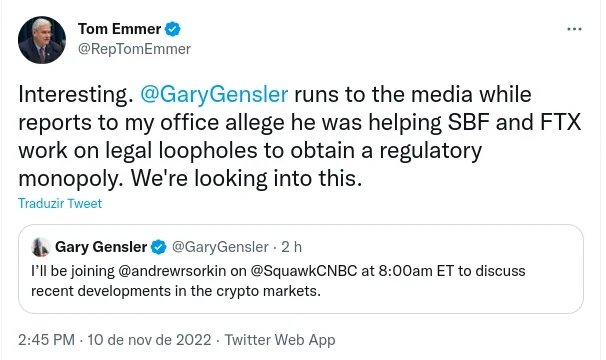Open the quoted tweet text body
606x360 pixels.
click(278, 281)
